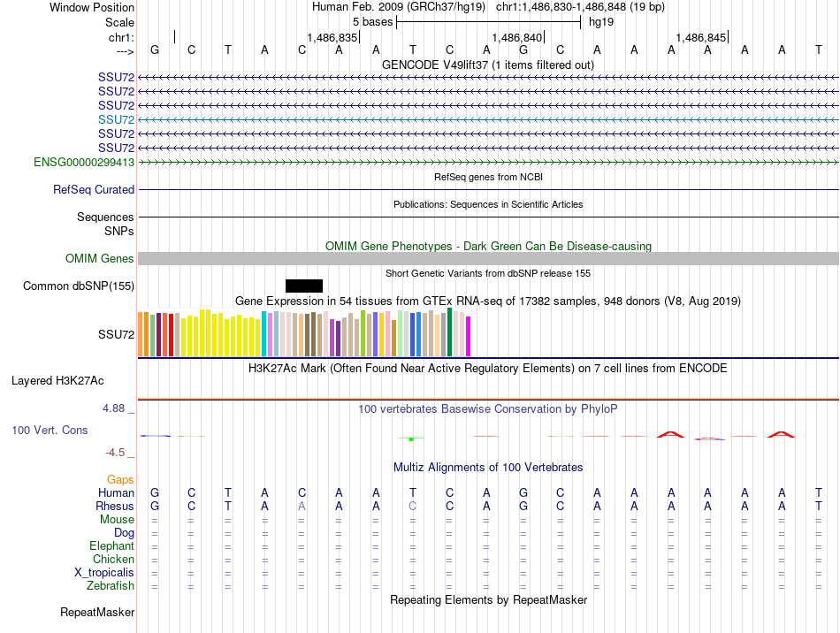
Task: Click the Human species label
Action: 116,492
